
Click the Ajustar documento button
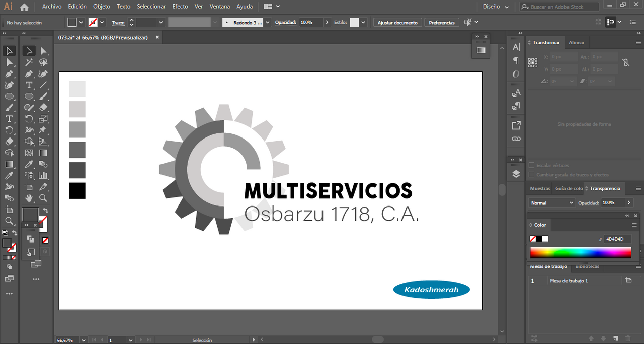pos(397,22)
